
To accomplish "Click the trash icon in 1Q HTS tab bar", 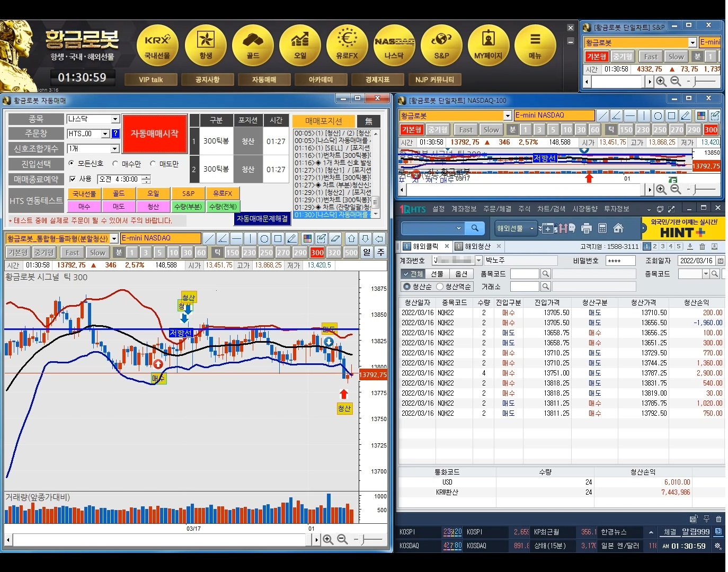I will tap(702, 247).
